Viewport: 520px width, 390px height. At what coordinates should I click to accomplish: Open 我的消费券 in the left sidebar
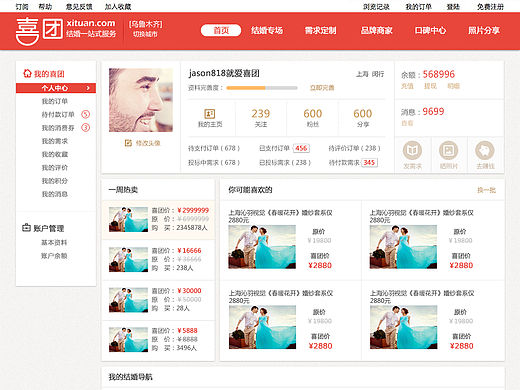pos(58,128)
